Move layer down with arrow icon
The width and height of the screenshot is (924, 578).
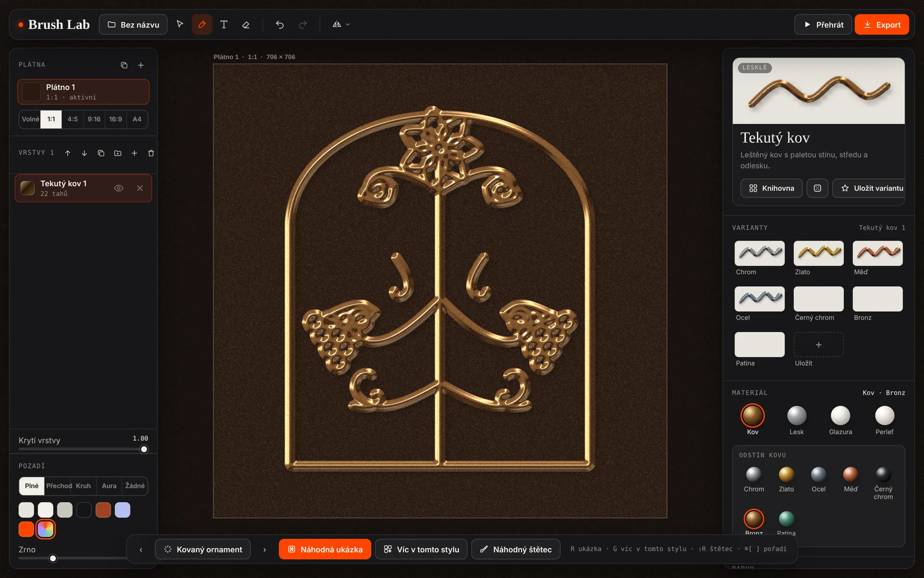tap(84, 153)
